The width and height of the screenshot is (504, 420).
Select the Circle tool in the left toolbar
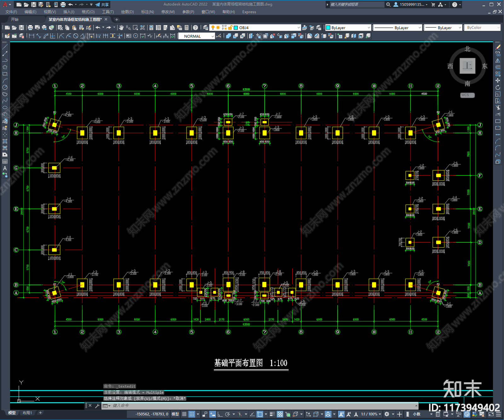[5, 87]
